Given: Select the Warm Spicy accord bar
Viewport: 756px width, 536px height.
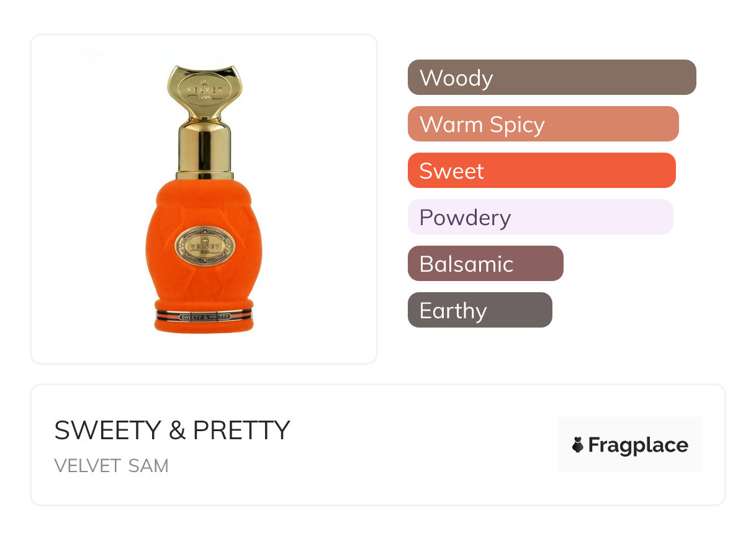Looking at the screenshot, I should tap(542, 124).
